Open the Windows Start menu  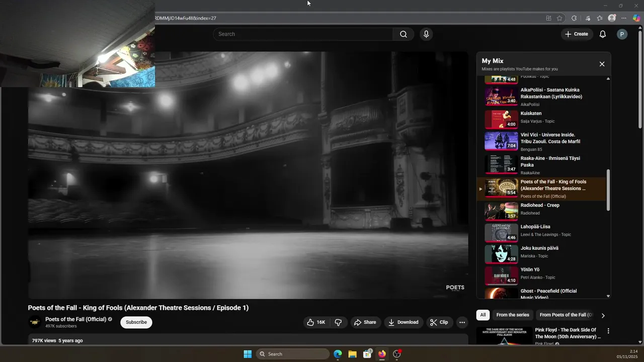(x=248, y=354)
